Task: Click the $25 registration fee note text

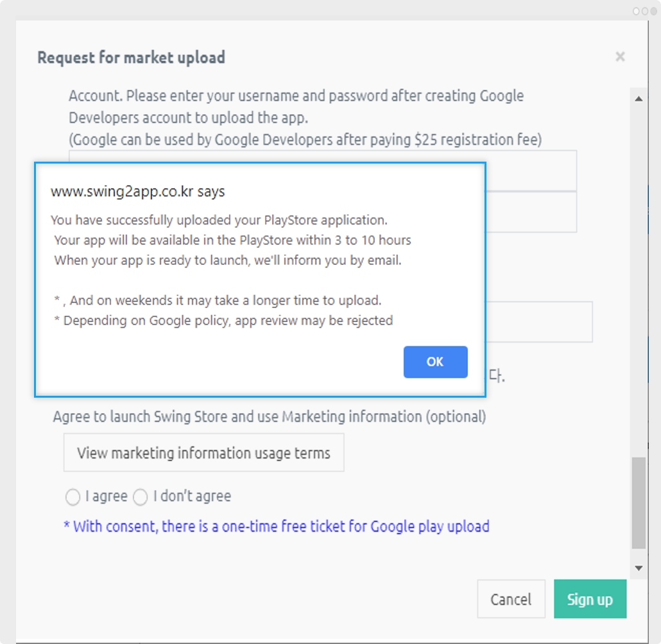Action: tap(305, 139)
